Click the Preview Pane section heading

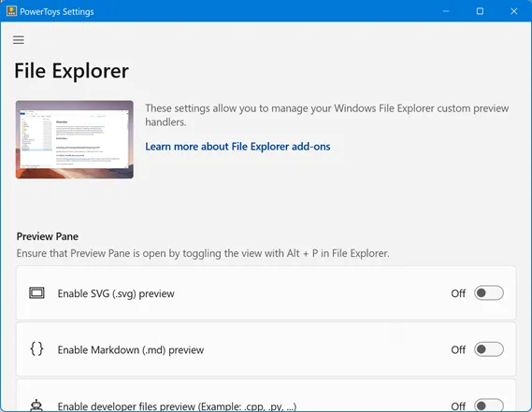point(48,236)
